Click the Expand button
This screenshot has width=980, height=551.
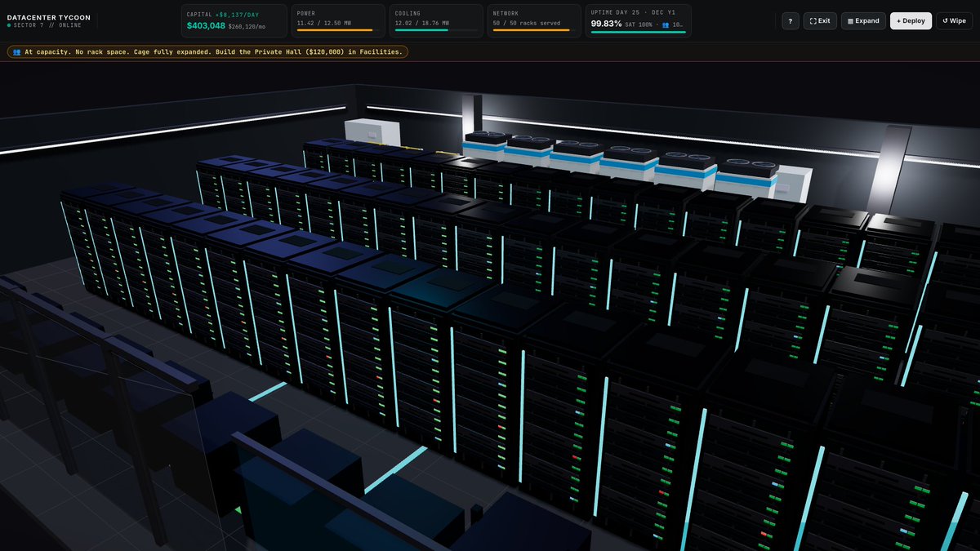863,21
